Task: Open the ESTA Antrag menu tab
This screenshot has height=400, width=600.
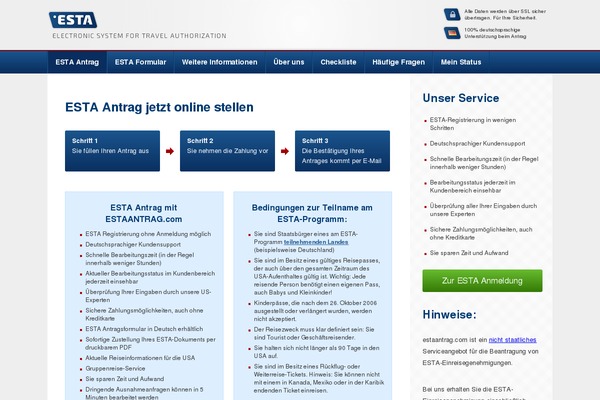Action: [x=77, y=62]
